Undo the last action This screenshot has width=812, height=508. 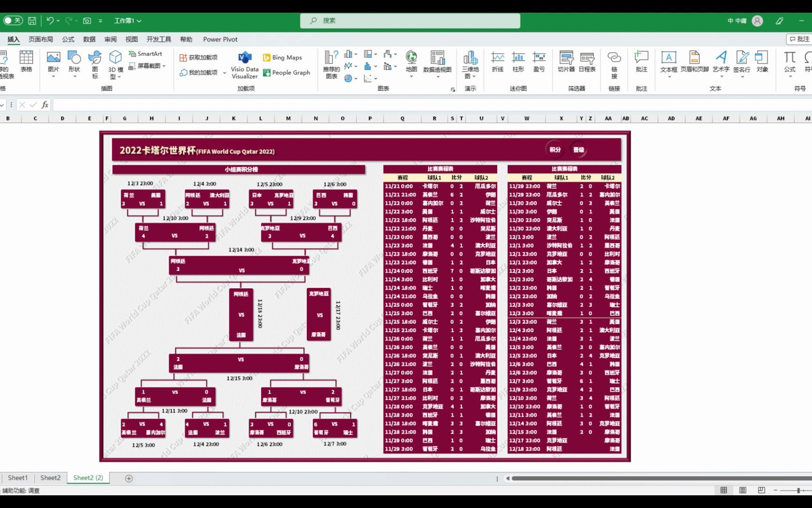[50, 21]
